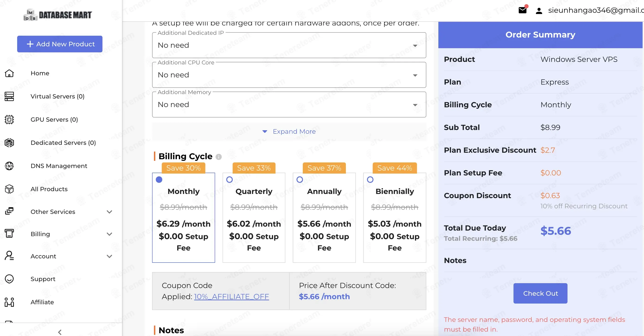Image resolution: width=644 pixels, height=336 pixels.
Task: Select the Annually billing cycle radio
Action: point(300,180)
